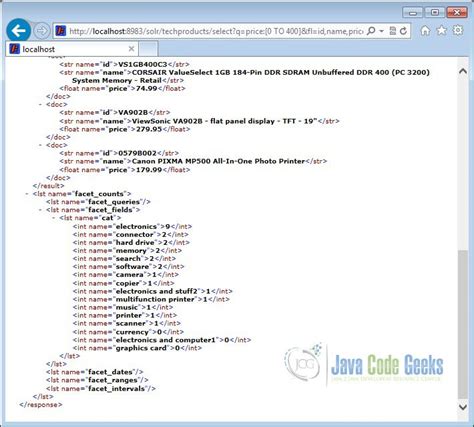Open Favorites with the star icon
The height and width of the screenshot is (427, 474).
442,31
